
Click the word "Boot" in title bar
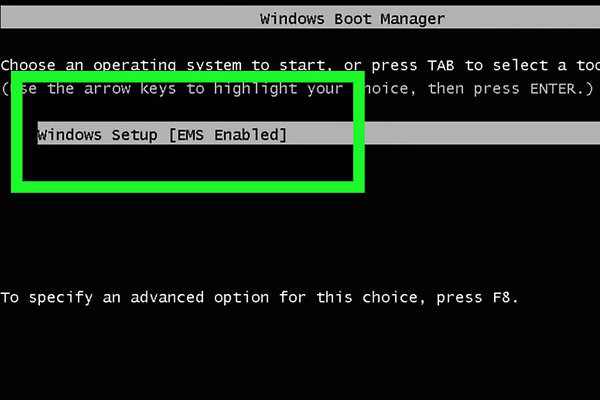[352, 19]
